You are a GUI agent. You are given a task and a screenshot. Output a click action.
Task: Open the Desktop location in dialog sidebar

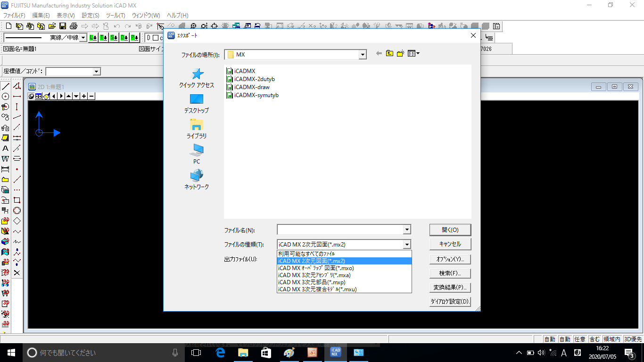click(197, 104)
